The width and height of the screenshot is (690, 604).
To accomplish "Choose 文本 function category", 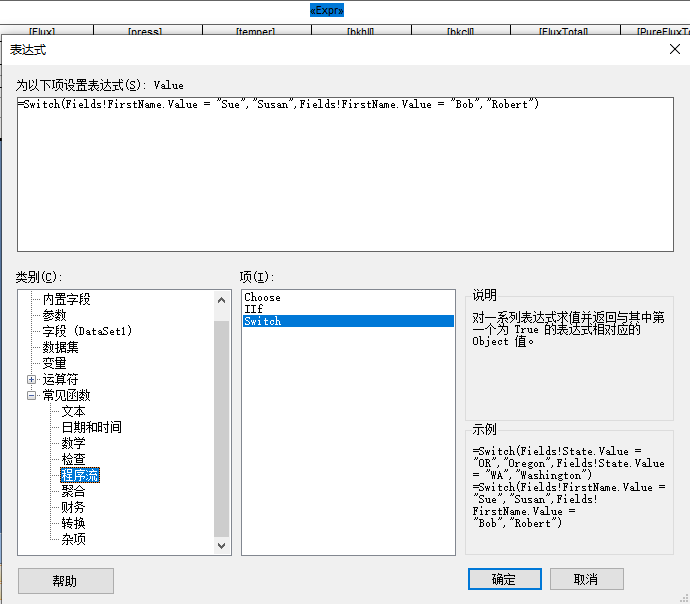I will coord(73,411).
